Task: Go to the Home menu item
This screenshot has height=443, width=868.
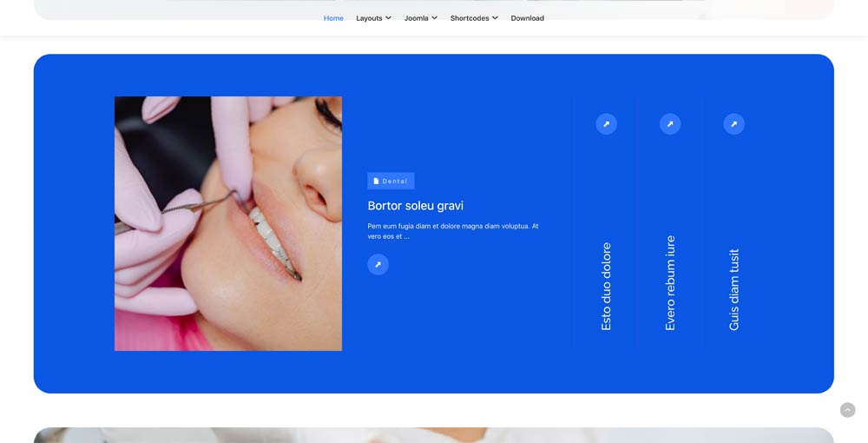Action: 333,18
